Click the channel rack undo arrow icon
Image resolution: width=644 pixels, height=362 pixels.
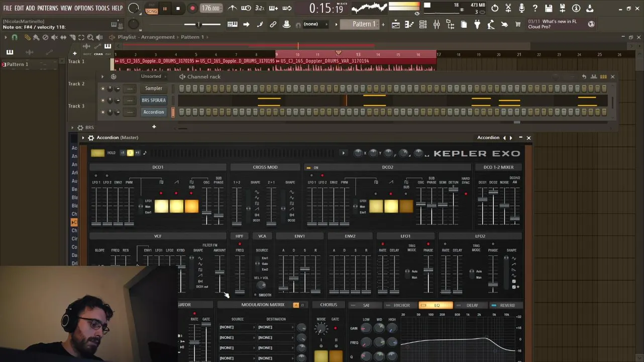[584, 76]
